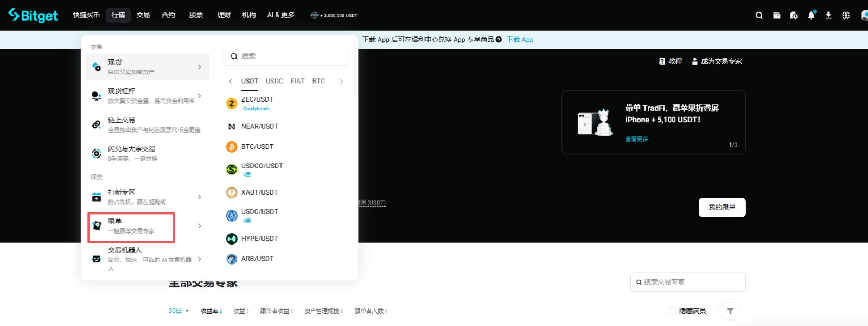This screenshot has width=868, height=326.
Task: Click the profile avatar at top right
Action: [x=865, y=15]
